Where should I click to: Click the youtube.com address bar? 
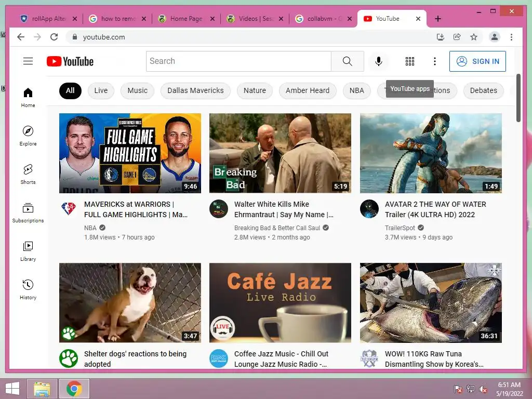[x=251, y=37]
